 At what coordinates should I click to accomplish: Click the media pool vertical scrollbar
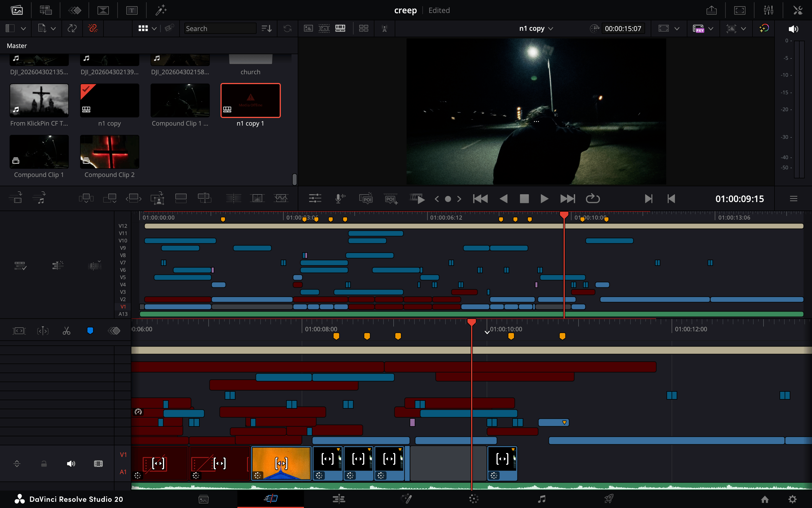[x=294, y=179]
